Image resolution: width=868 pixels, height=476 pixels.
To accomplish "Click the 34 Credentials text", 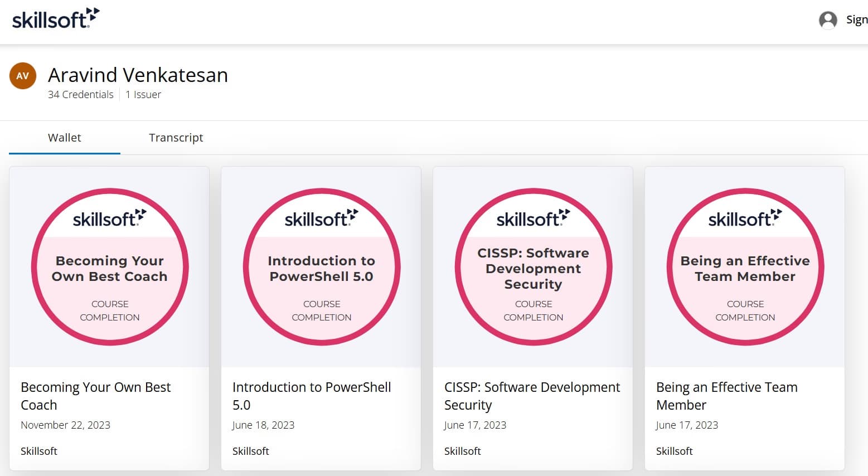I will click(81, 95).
